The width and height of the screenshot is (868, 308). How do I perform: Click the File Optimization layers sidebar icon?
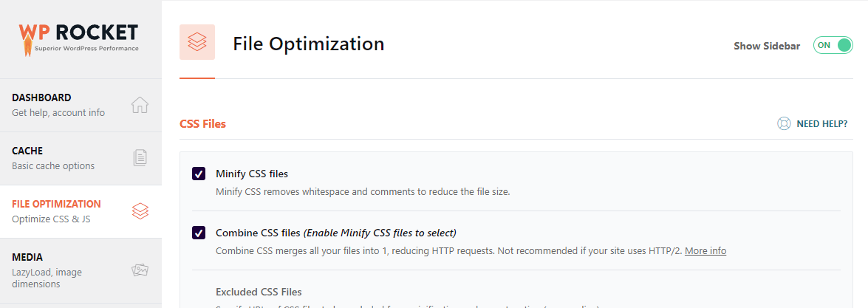click(x=140, y=211)
